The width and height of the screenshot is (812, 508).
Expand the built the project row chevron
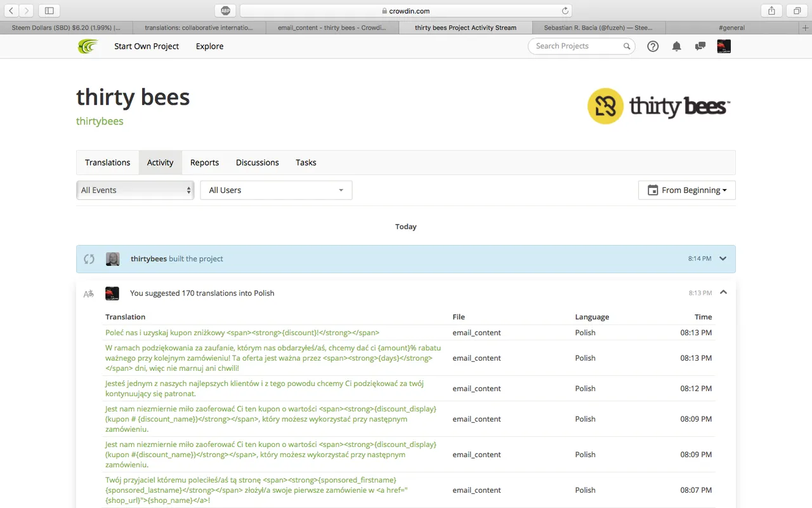click(x=723, y=259)
